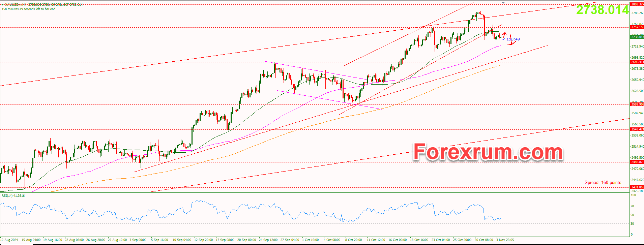644x245 pixels.
Task: Click the 'Spread: 160 points.' label
Action: (x=603, y=182)
